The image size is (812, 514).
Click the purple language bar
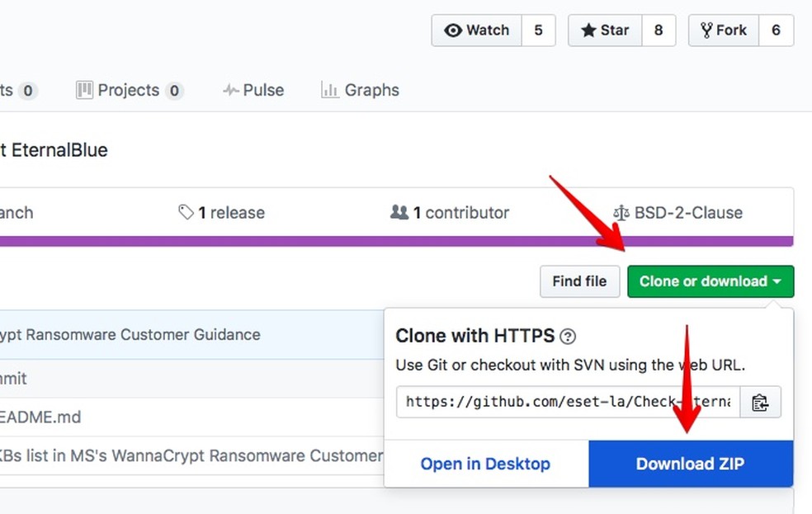[x=396, y=241]
